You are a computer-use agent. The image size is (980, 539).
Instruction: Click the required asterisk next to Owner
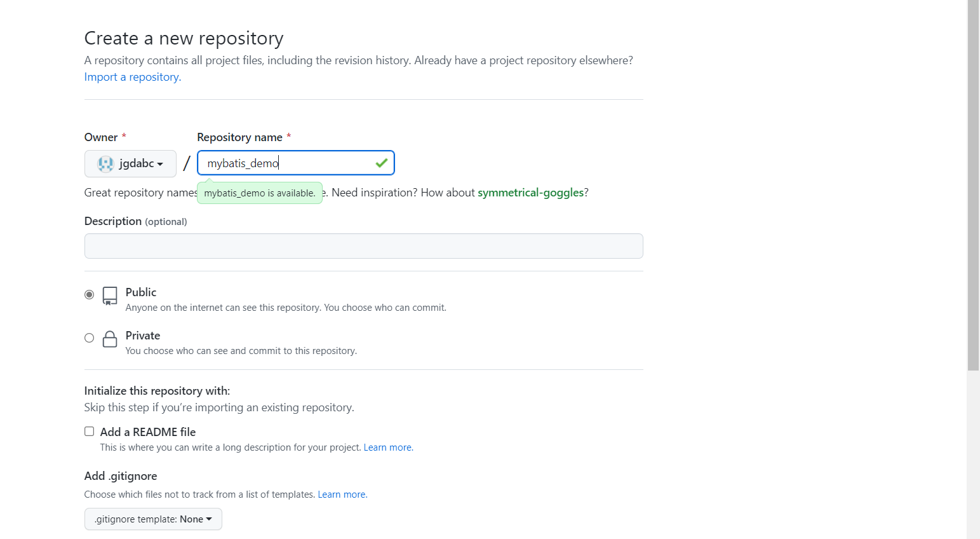tap(124, 136)
